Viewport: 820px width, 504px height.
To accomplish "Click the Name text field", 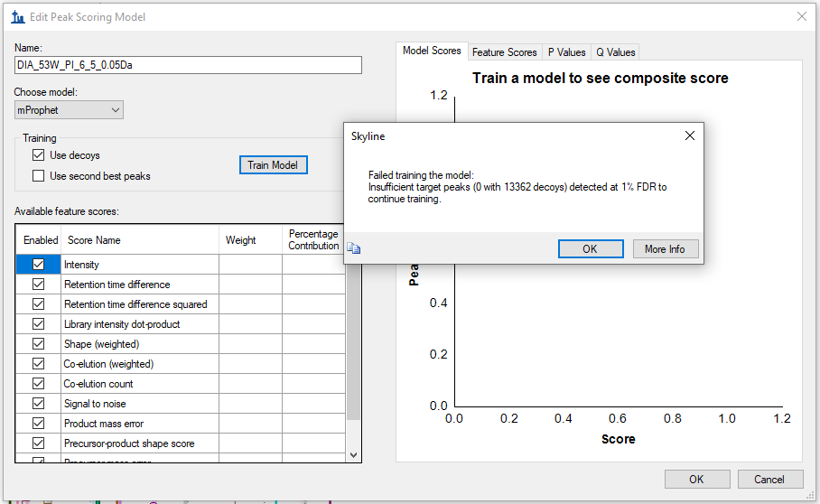I will click(188, 65).
